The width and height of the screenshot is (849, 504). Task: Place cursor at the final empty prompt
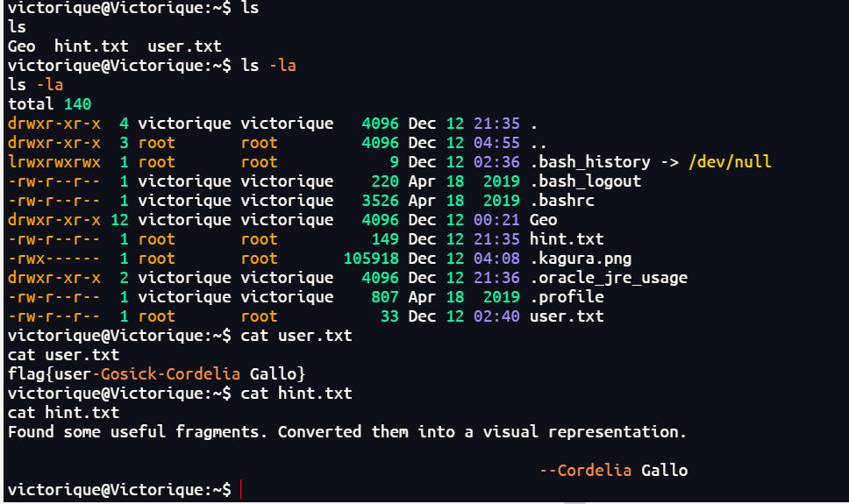[x=240, y=489]
